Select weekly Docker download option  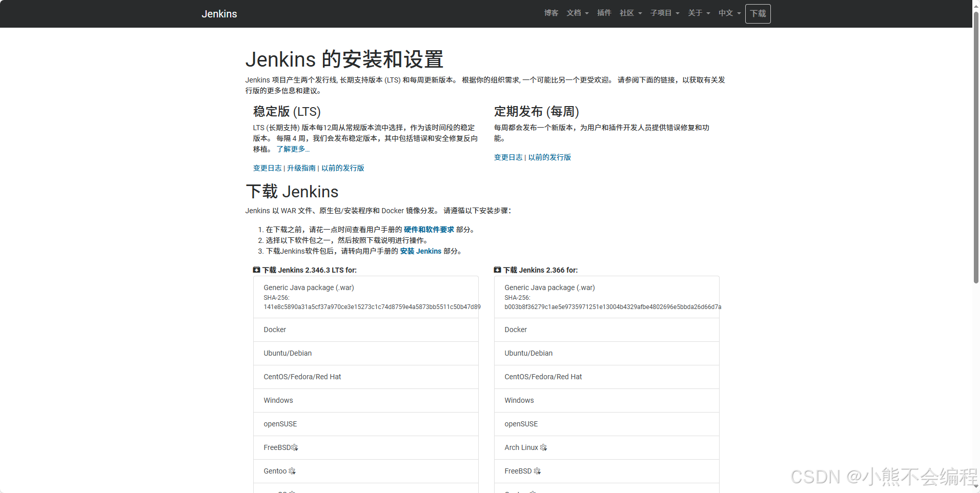pos(606,330)
